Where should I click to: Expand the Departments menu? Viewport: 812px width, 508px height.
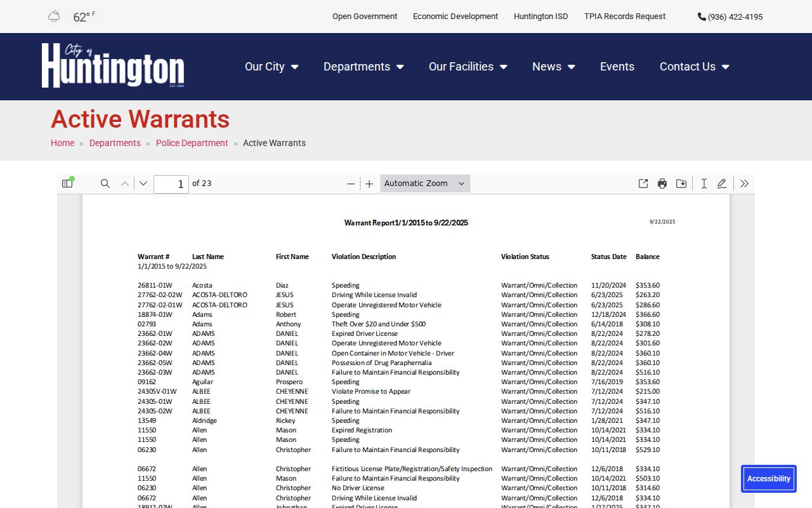(363, 67)
